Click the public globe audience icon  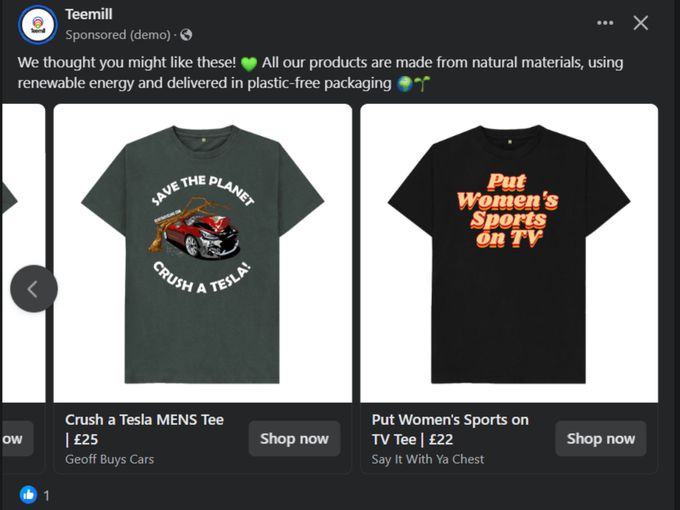click(x=185, y=35)
